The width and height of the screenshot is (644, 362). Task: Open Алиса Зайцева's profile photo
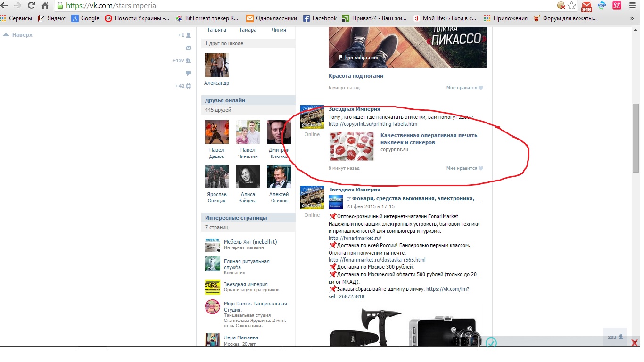pos(248,176)
